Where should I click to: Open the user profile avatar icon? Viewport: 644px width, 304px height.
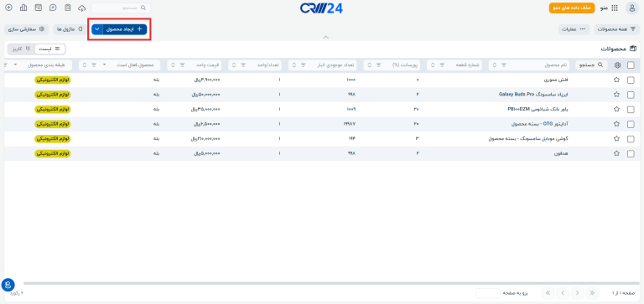tap(631, 8)
